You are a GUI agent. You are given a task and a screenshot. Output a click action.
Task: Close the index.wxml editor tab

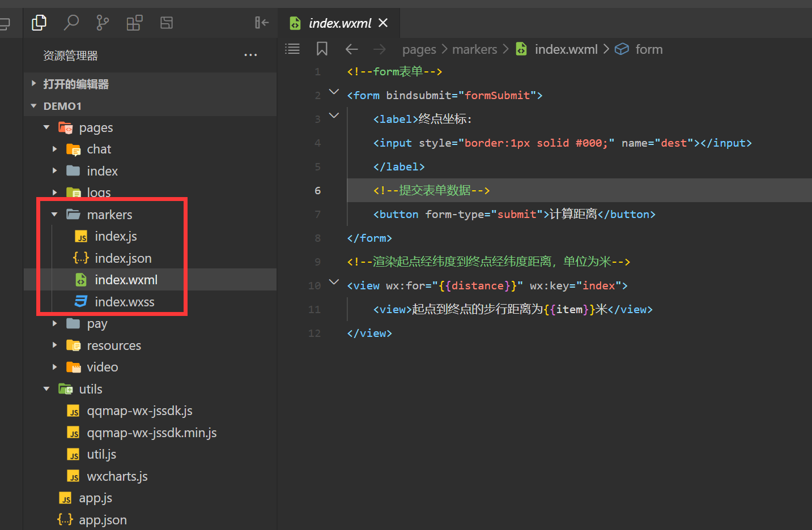coord(383,23)
